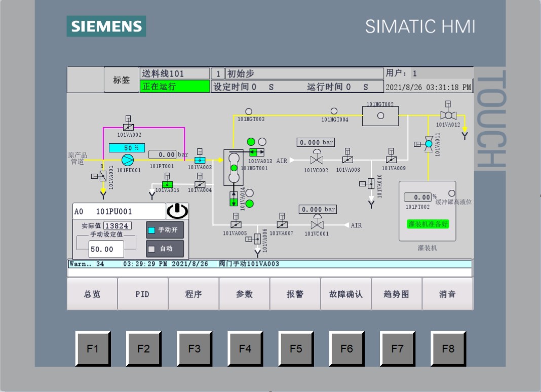The image size is (541, 392).
Task: Switch to the PID screen
Action: [142, 294]
